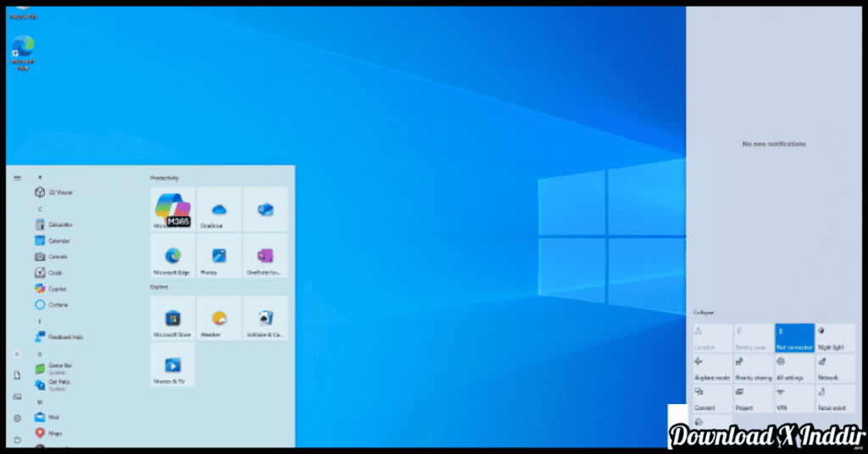This screenshot has width=868, height=454.
Task: Open the Movies & TV tile
Action: point(173,364)
